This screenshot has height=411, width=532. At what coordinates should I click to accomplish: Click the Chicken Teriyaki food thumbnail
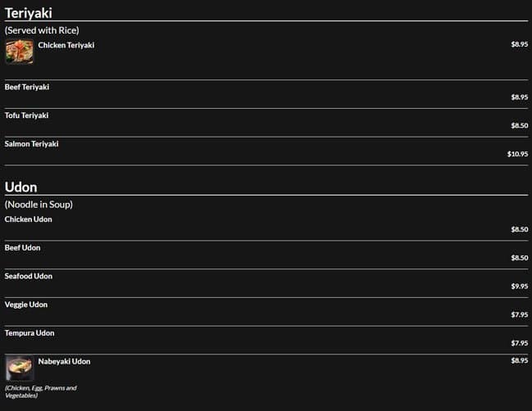pyautogui.click(x=19, y=52)
